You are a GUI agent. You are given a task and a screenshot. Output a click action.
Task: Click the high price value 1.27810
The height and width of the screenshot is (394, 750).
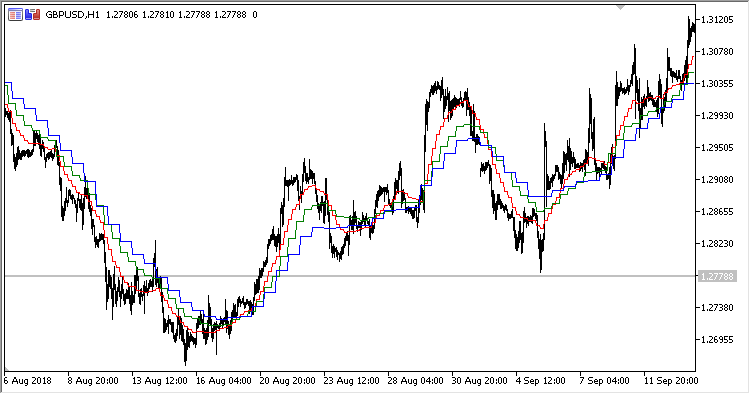(158, 15)
